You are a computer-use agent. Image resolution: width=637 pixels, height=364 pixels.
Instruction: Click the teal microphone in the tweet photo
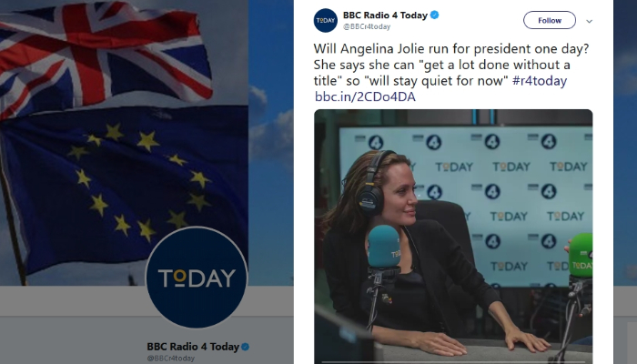tap(384, 247)
